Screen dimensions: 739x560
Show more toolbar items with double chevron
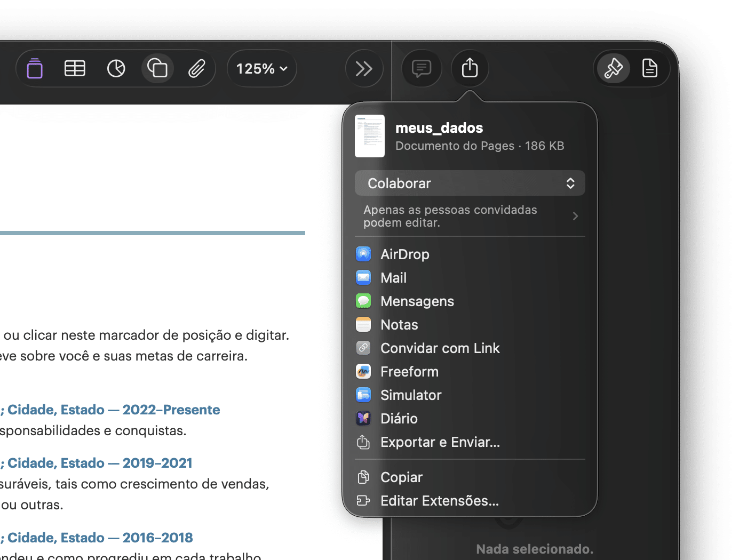coord(364,68)
